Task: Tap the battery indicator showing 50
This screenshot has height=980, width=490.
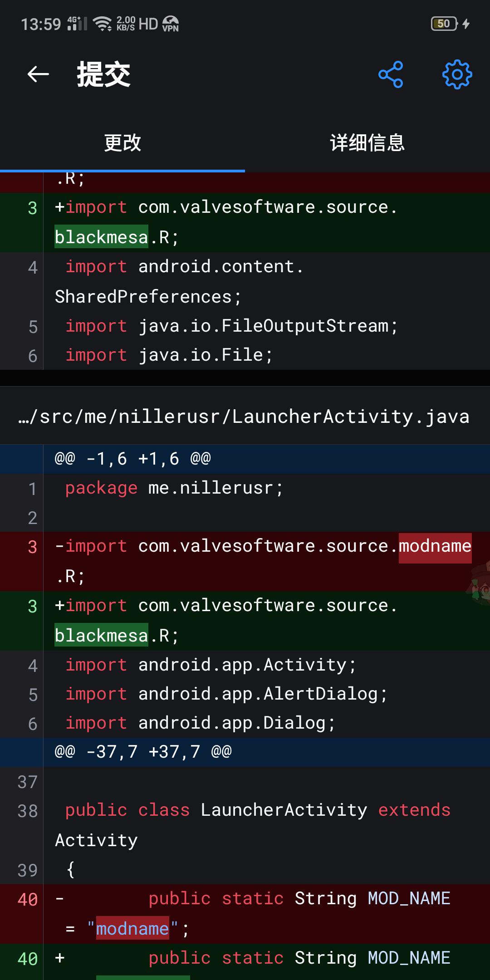Action: [444, 24]
